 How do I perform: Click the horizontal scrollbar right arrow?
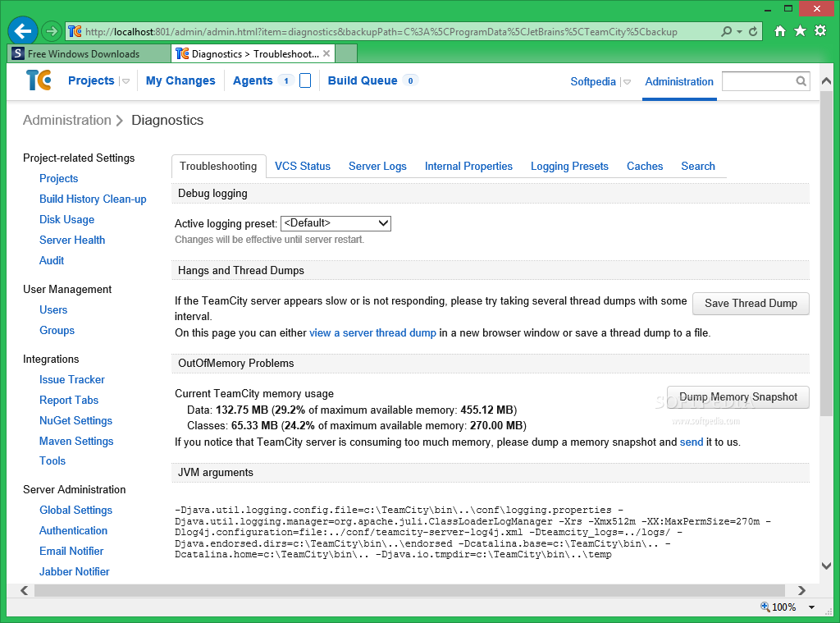pyautogui.click(x=801, y=590)
